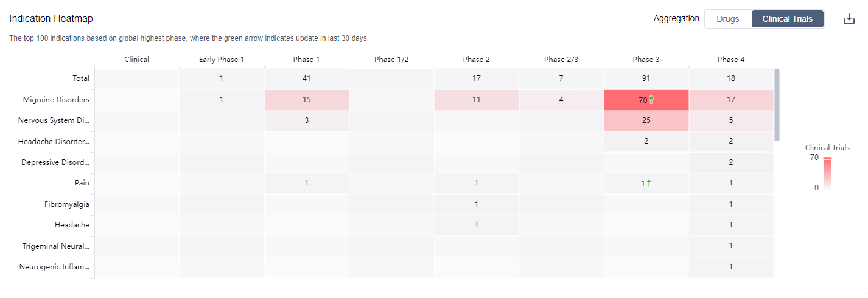Click the Phase 3 column header
Image resolution: width=868 pixels, height=298 pixels.
pyautogui.click(x=646, y=59)
